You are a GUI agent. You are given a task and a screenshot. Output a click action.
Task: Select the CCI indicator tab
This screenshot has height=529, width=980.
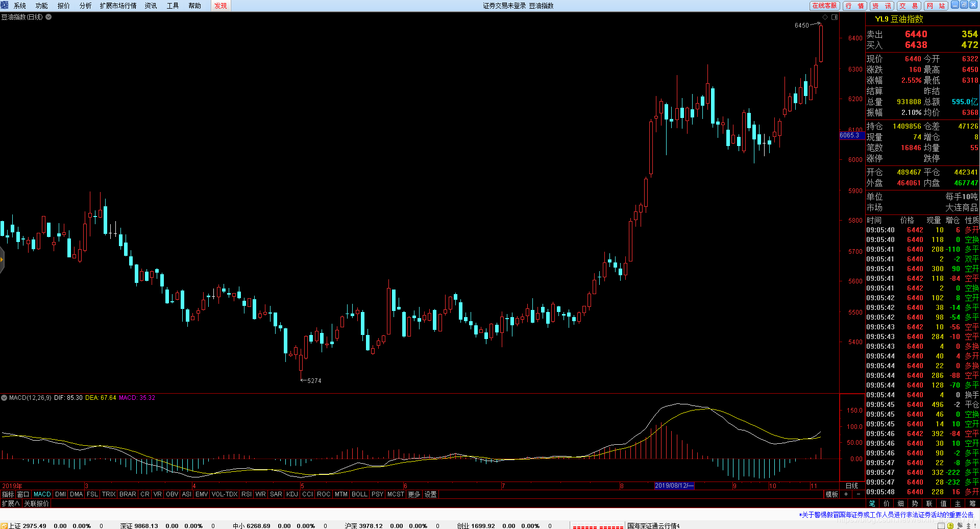tap(307, 494)
